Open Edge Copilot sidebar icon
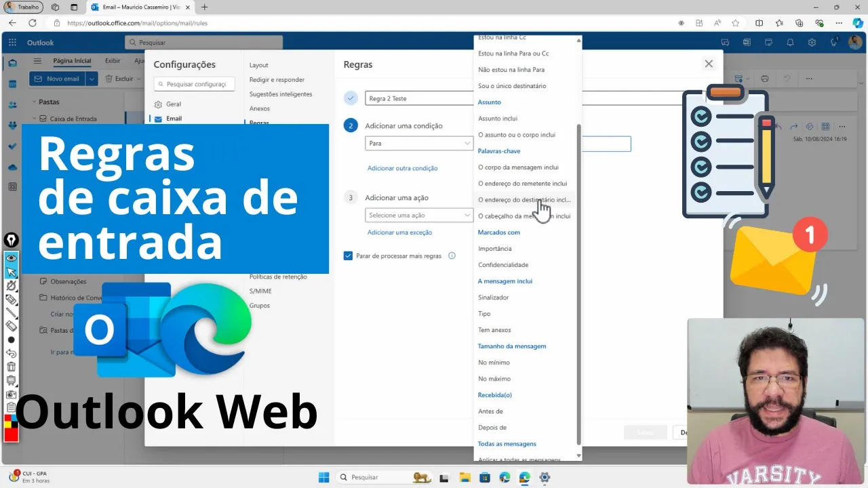 (x=858, y=23)
